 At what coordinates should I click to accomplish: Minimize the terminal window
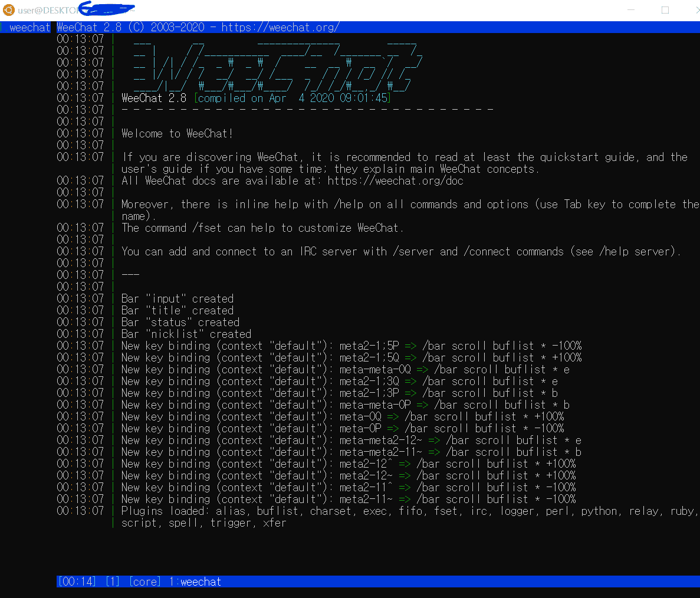[631, 10]
